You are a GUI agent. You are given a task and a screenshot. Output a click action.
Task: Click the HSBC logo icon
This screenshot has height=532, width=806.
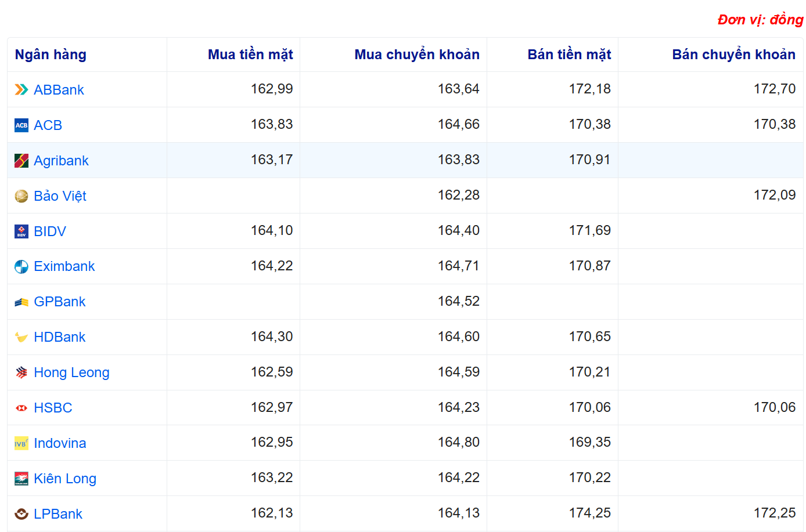click(21, 408)
